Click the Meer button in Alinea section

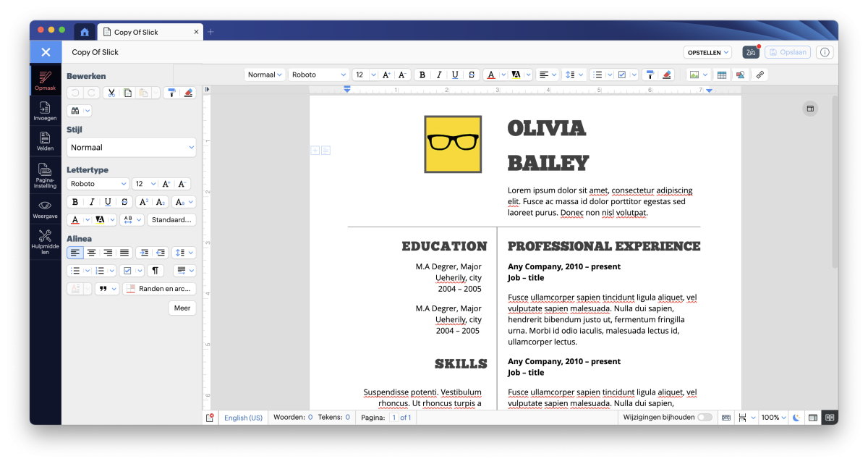[182, 308]
